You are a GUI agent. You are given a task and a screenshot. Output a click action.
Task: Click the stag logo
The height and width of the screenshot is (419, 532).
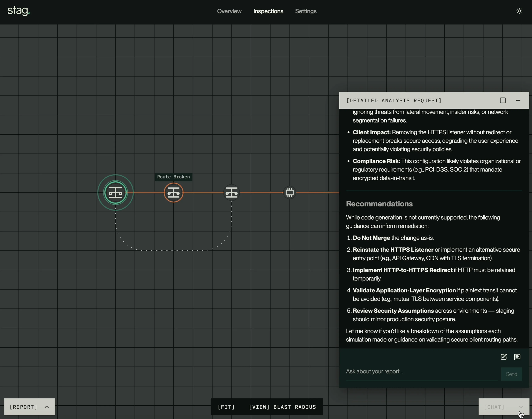[x=19, y=11]
